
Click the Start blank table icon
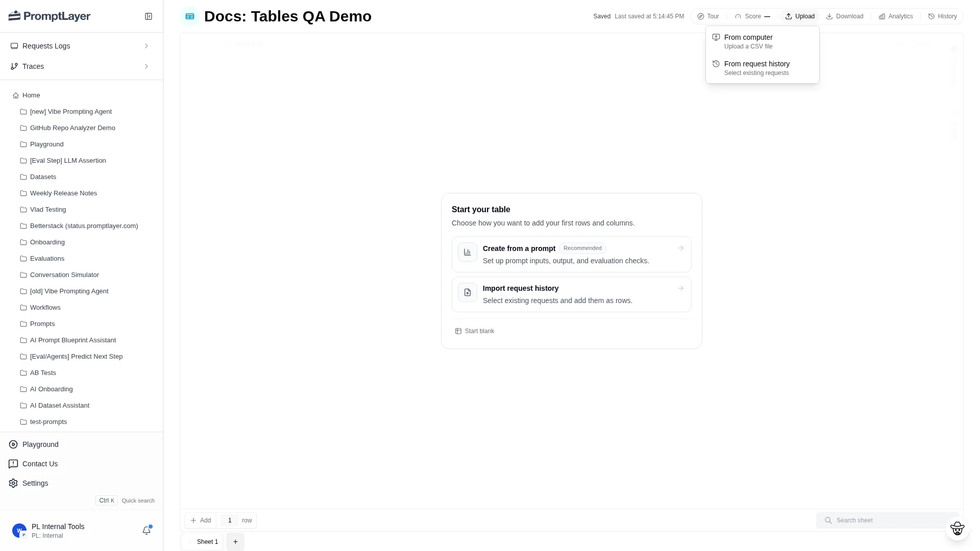click(x=458, y=331)
